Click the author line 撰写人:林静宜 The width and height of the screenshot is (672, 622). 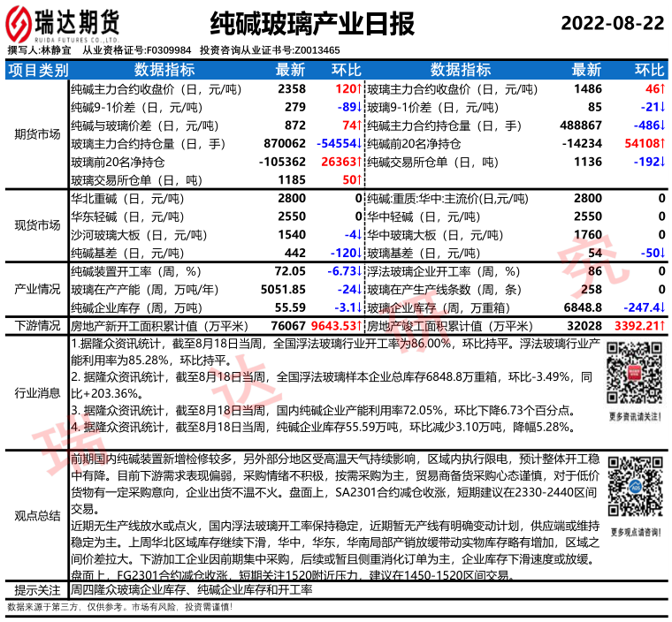coord(39,51)
